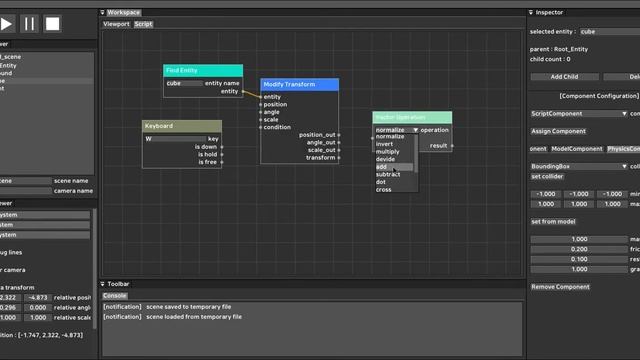640x360 pixels.
Task: Collapse the Workspace panel triangle
Action: point(102,13)
